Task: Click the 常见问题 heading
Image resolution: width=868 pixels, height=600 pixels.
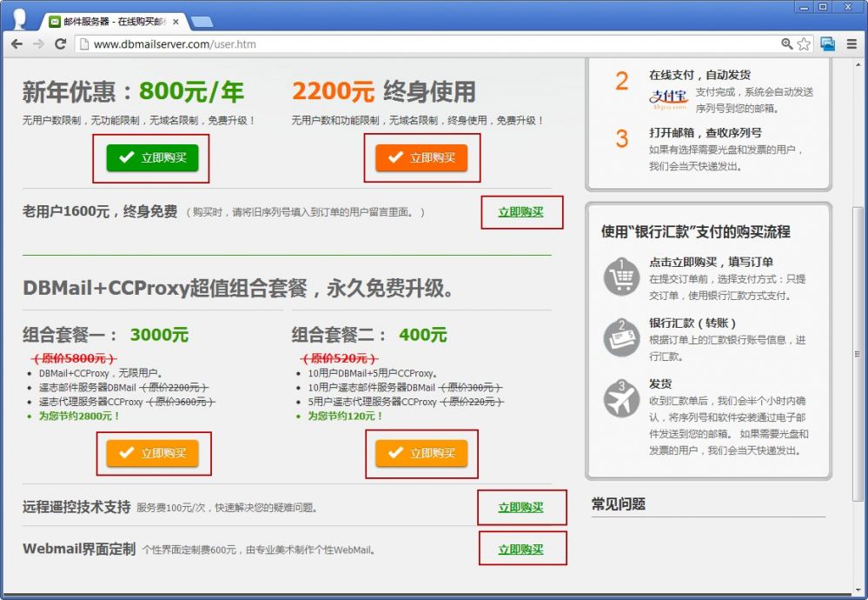Action: [x=619, y=504]
